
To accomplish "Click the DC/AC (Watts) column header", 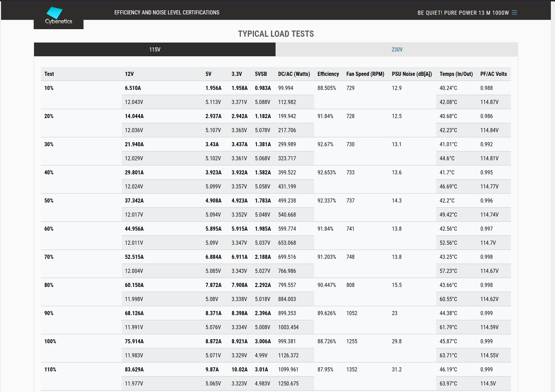I will point(294,74).
